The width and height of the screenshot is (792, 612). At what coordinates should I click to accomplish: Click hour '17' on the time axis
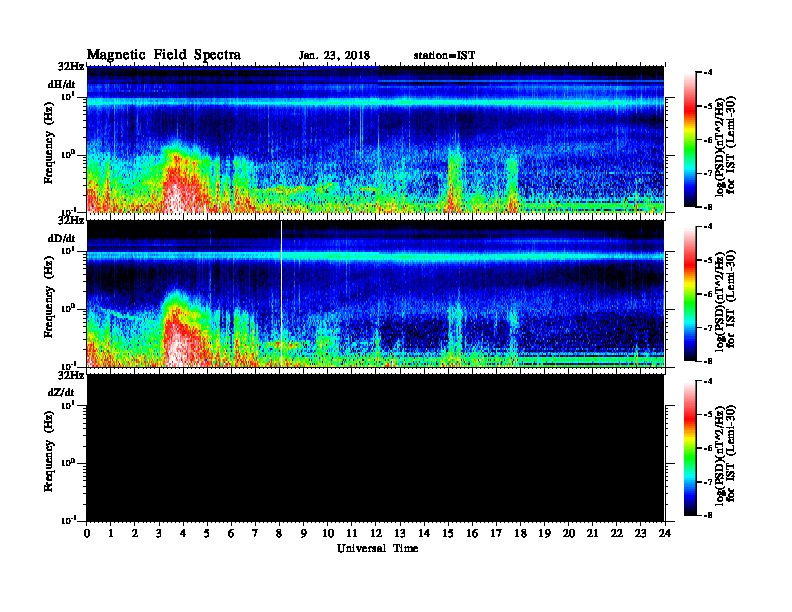(496, 534)
